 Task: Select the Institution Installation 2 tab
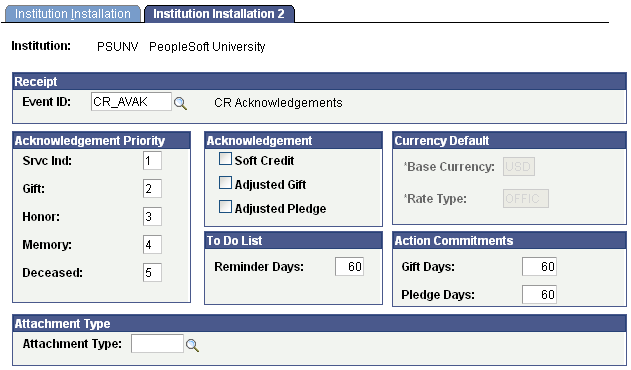219,14
